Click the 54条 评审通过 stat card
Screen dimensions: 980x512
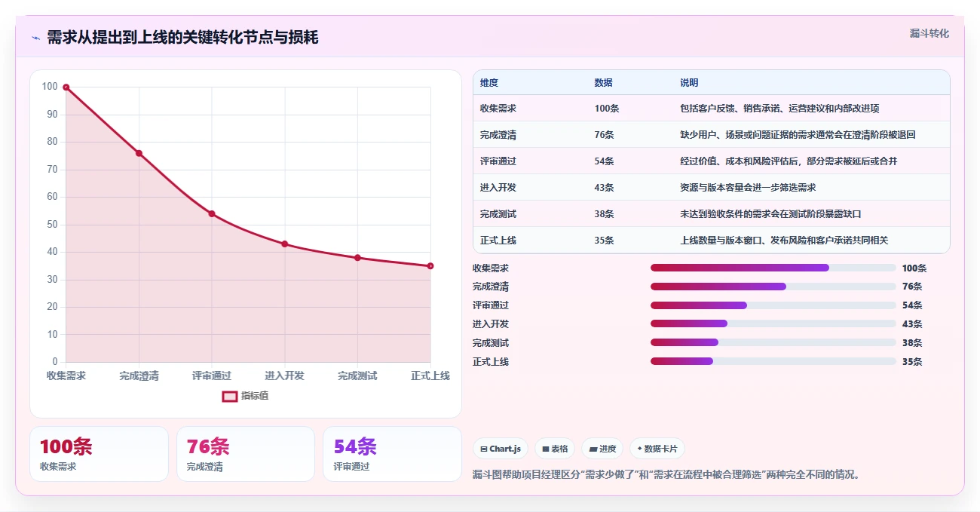pos(392,454)
